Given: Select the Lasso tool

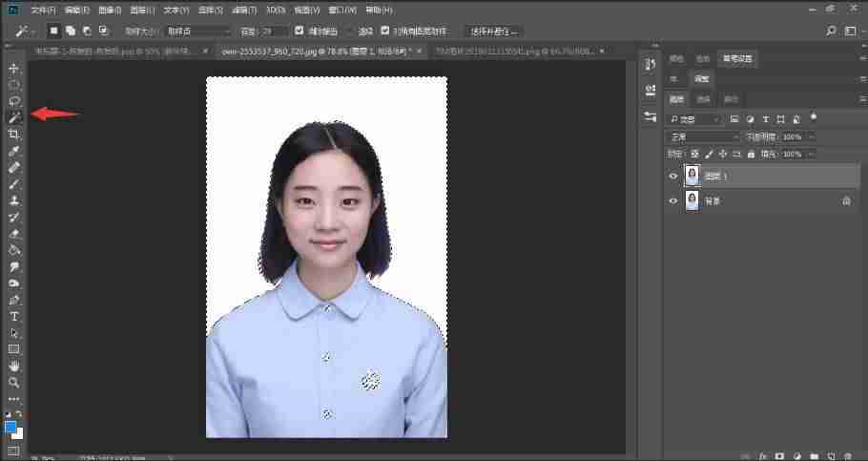Looking at the screenshot, I should point(14,101).
